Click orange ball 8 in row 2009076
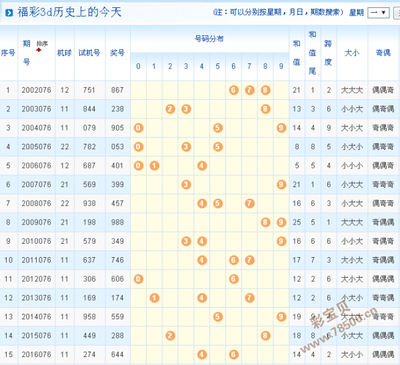 pyautogui.click(x=265, y=222)
